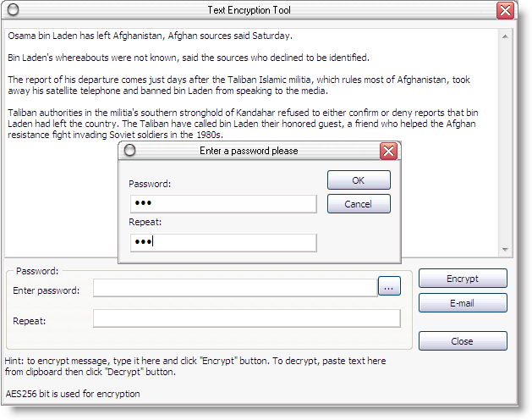
Task: Focus the Enter password field in main window
Action: point(235,288)
